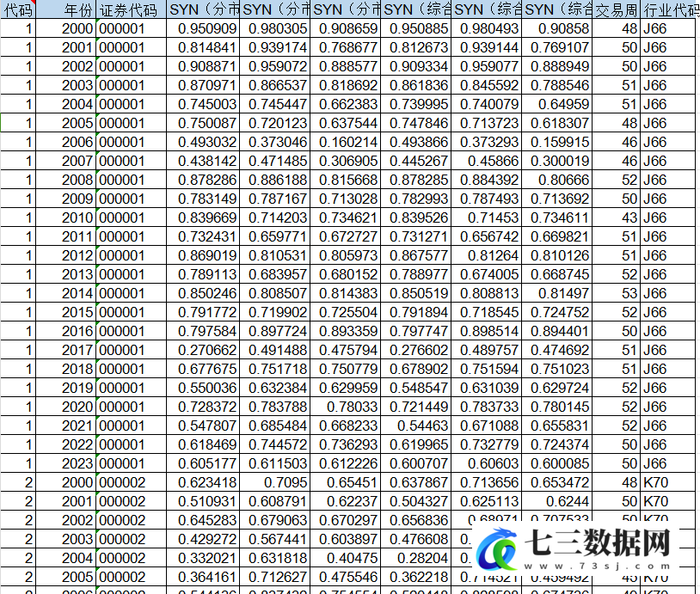The width and height of the screenshot is (700, 594).
Task: Select the 交易周 header cell
Action: [616, 9]
